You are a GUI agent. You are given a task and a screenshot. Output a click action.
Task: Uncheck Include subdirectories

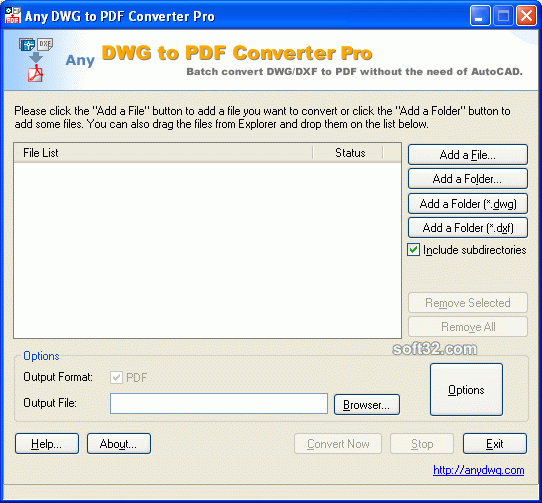point(414,250)
